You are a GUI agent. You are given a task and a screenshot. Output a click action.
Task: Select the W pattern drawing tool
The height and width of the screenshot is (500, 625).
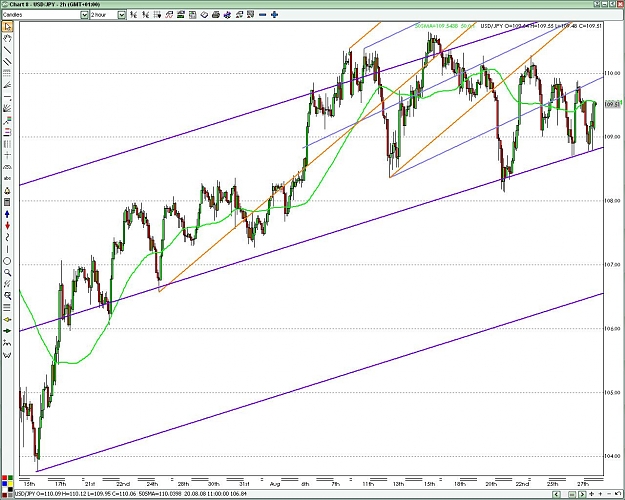tap(7, 355)
